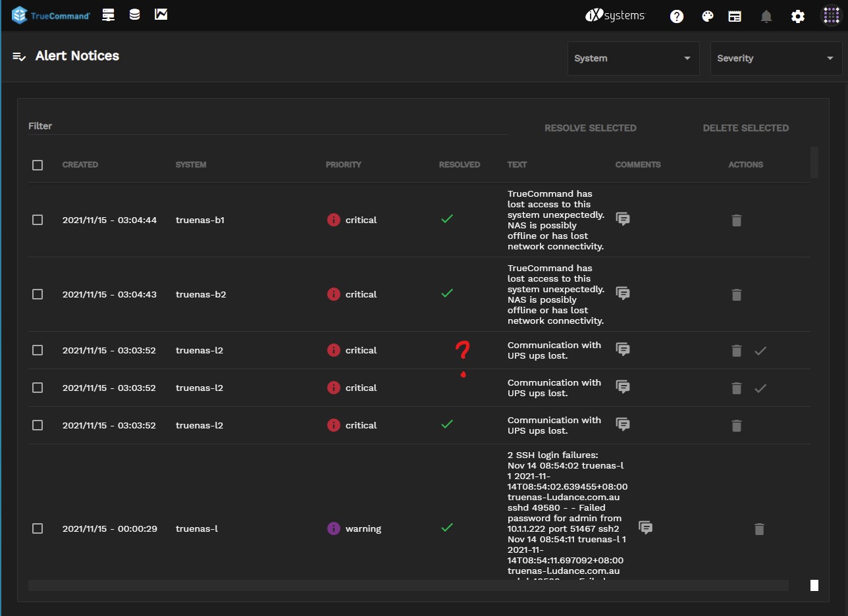848x616 pixels.
Task: Open comments for truenas-b2 alert
Action: pyautogui.click(x=623, y=294)
